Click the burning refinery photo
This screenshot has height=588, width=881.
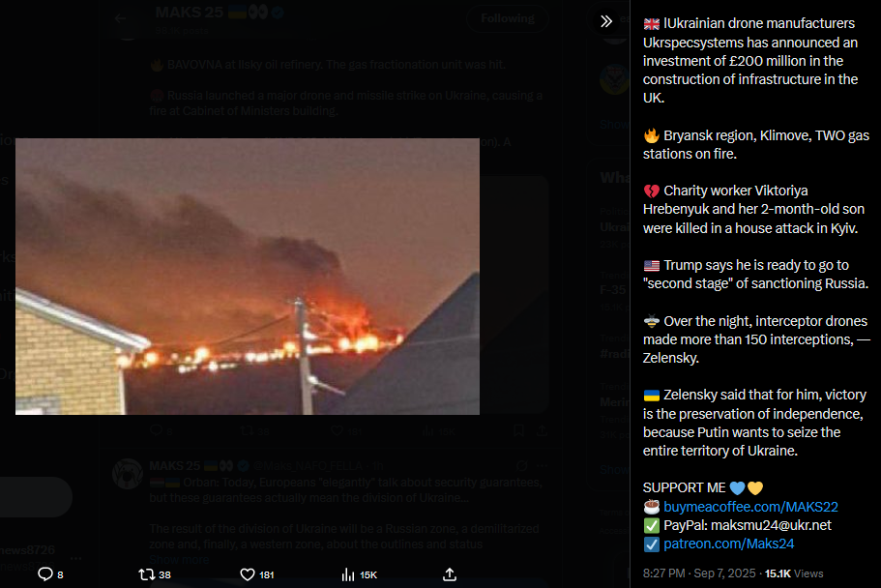(x=248, y=276)
